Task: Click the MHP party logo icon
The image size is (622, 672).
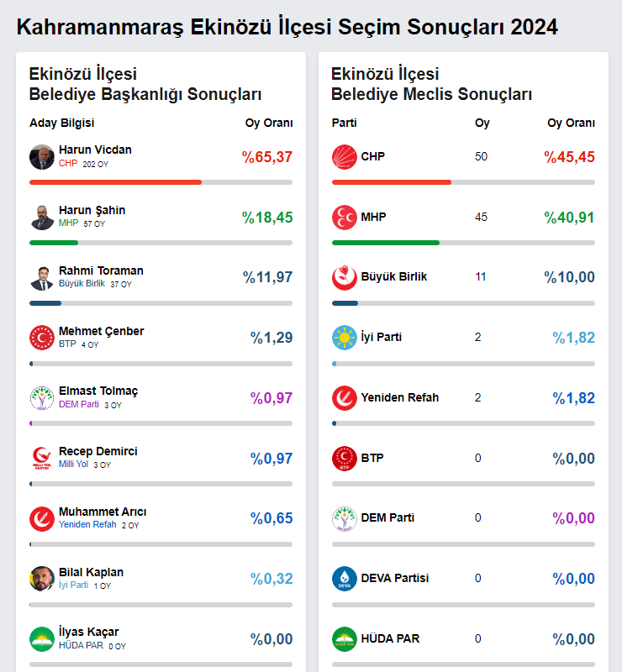Action: click(x=345, y=218)
